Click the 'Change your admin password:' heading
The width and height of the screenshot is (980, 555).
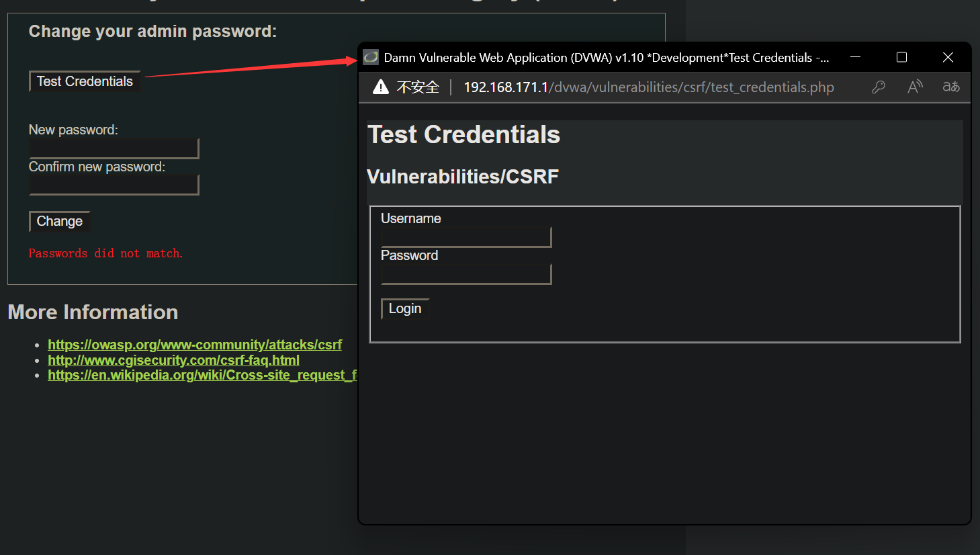click(152, 32)
